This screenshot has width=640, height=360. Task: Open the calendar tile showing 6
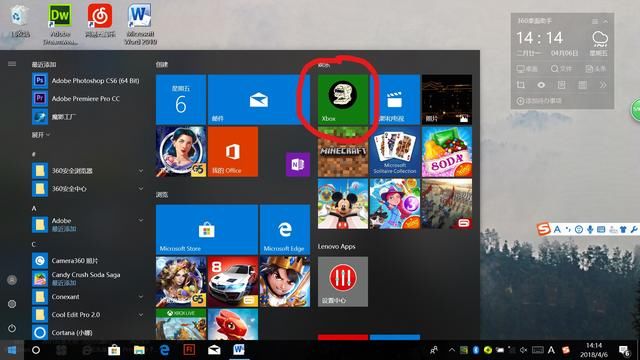[x=181, y=99]
